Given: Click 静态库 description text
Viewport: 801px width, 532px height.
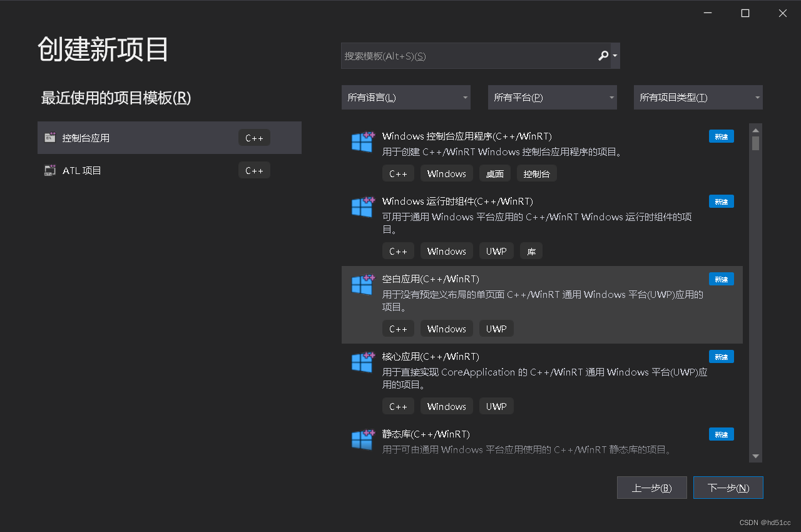Looking at the screenshot, I should (x=527, y=449).
